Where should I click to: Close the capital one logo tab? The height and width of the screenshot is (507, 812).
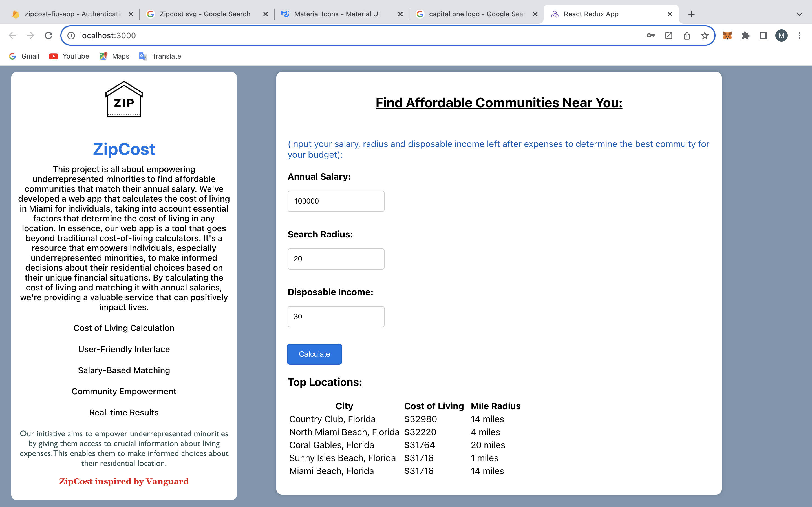click(535, 14)
